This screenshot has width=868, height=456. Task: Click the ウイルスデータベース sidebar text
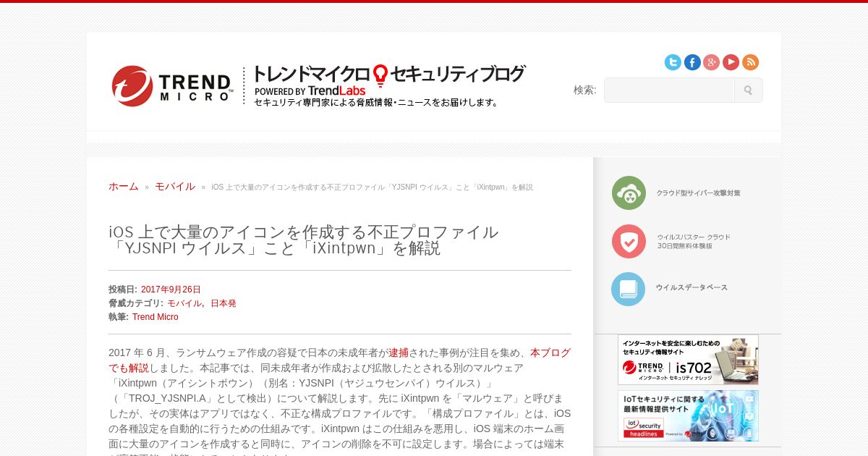point(692,287)
